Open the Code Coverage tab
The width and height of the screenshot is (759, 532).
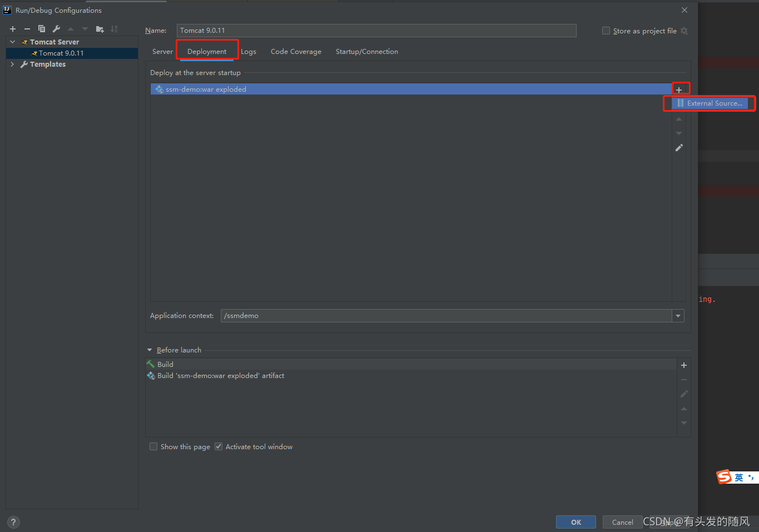click(296, 52)
